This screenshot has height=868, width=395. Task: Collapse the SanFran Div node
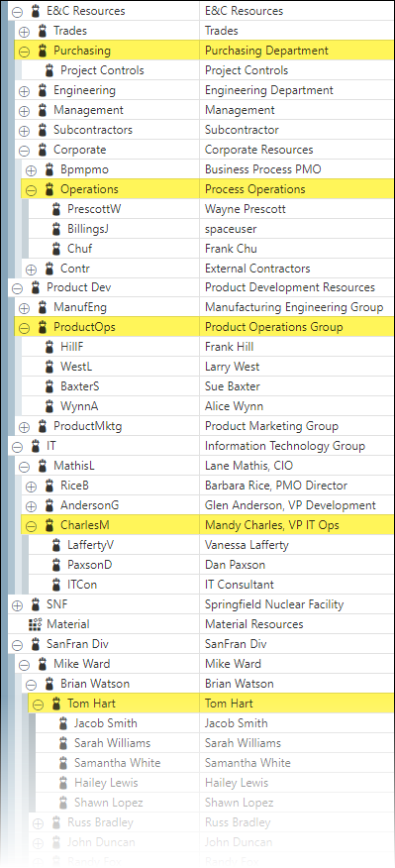pos(17,645)
